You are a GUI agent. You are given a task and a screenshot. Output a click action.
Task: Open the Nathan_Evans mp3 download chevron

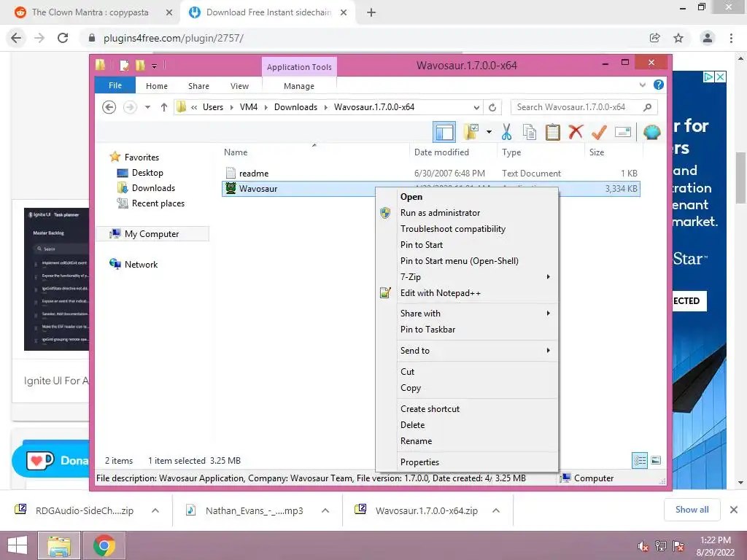(x=325, y=510)
